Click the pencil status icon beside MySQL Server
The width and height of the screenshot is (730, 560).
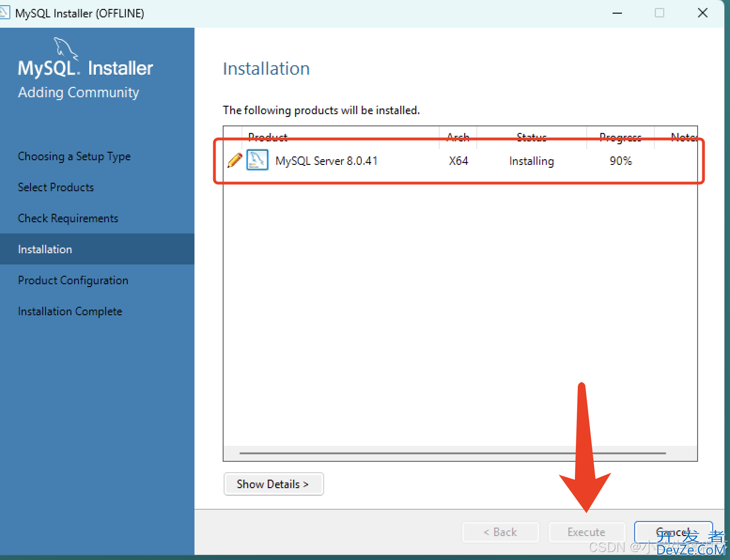(234, 160)
